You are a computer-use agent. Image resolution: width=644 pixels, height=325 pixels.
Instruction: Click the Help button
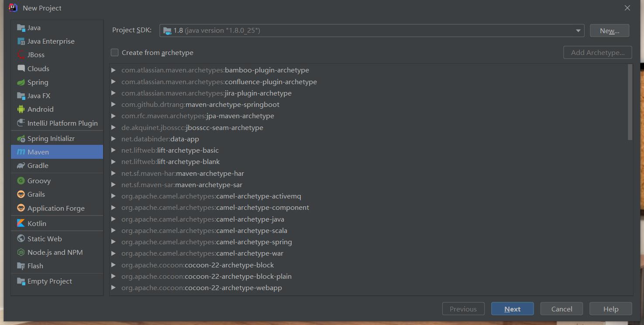point(610,309)
